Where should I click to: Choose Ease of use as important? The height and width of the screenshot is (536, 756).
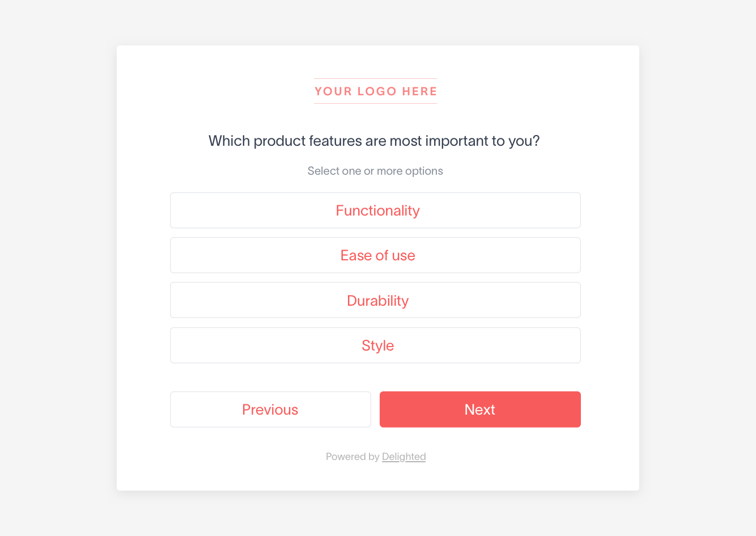pyautogui.click(x=375, y=255)
